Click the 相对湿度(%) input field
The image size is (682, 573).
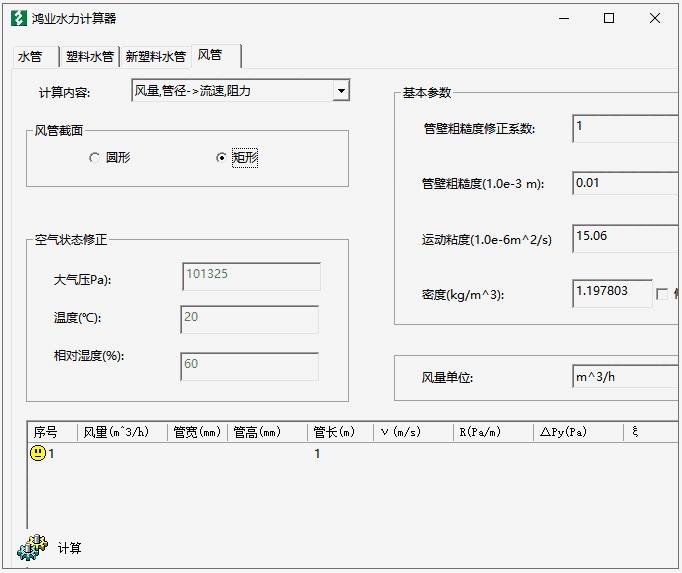(250, 367)
